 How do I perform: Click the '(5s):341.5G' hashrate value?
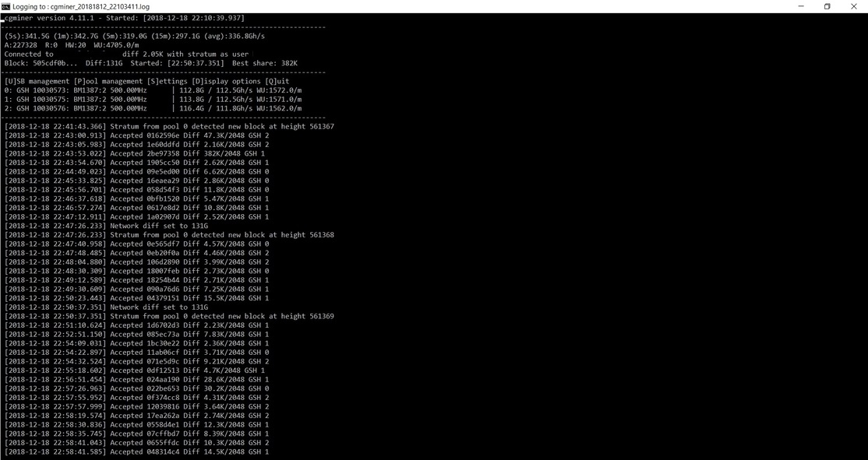point(27,36)
